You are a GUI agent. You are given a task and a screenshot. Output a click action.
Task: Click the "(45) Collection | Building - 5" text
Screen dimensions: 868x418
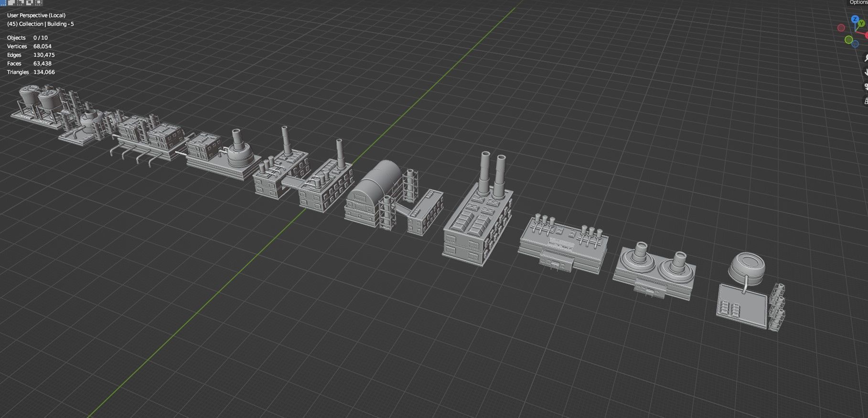[41, 24]
